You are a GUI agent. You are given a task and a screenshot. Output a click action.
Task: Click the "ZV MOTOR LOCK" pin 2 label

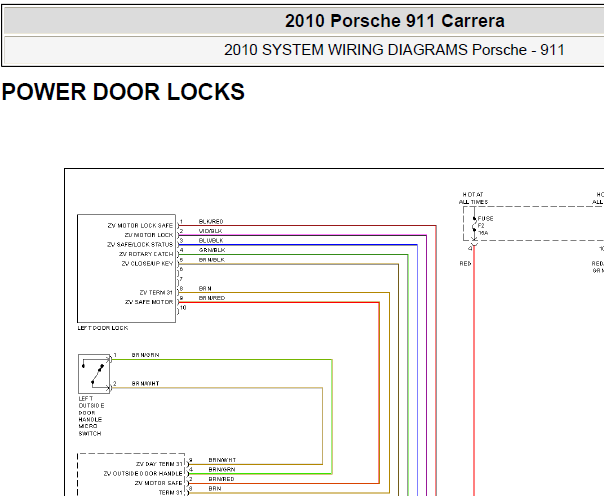click(149, 235)
